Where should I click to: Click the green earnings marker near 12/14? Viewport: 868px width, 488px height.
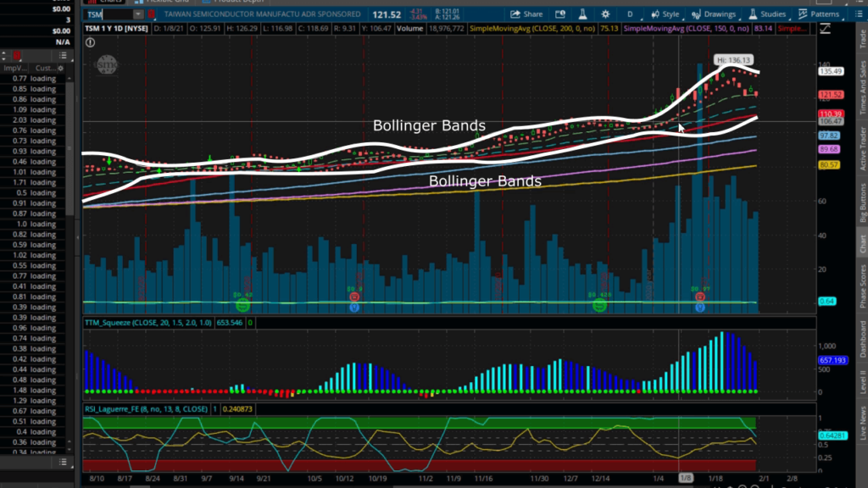(599, 305)
